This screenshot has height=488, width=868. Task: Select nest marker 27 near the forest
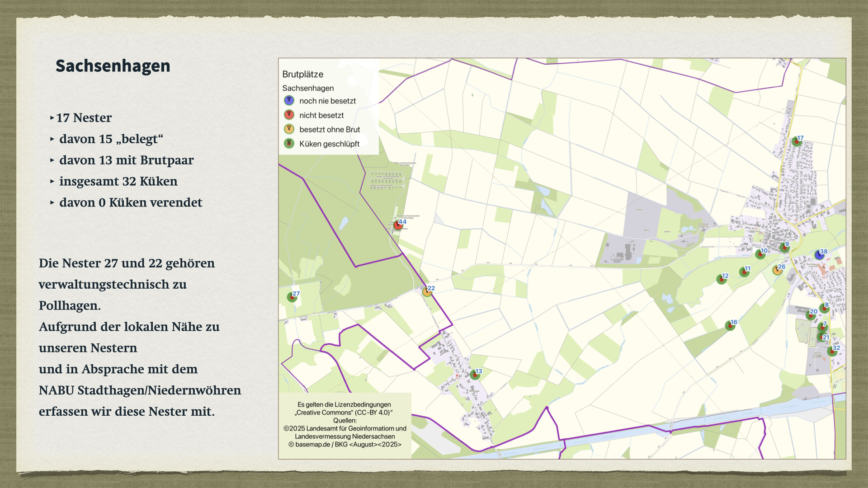[x=292, y=297]
